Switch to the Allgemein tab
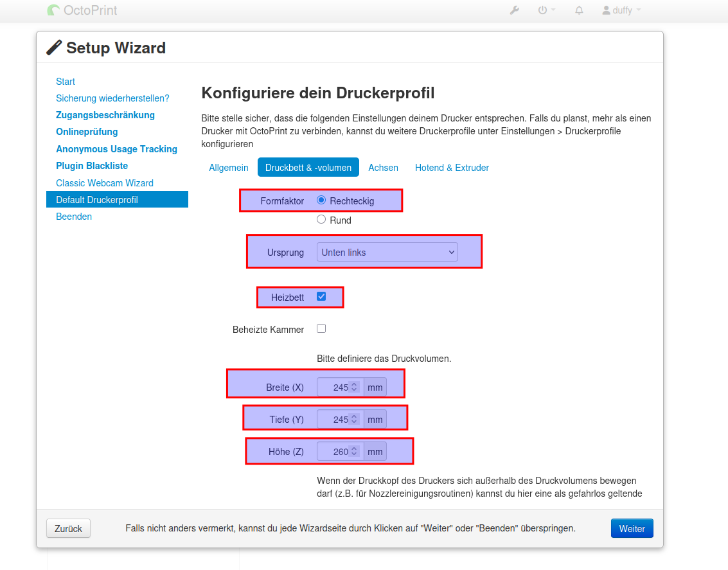Screen dimensions: 728x570 (228, 168)
